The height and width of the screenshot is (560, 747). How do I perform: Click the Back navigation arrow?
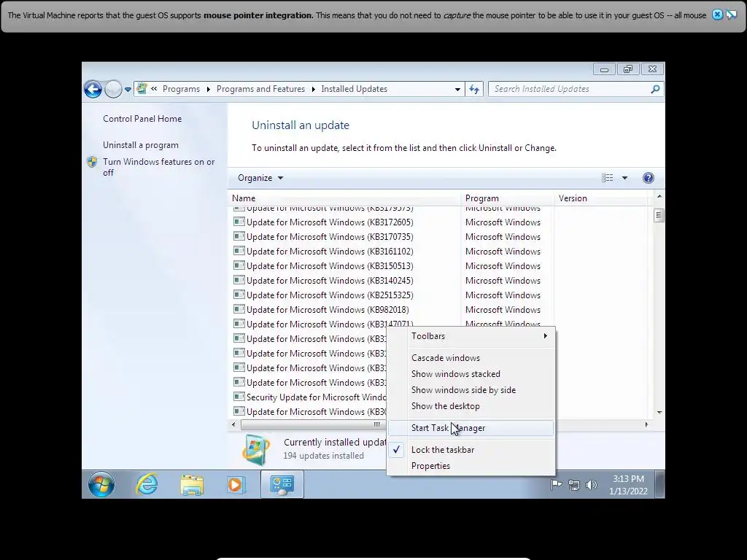93,89
